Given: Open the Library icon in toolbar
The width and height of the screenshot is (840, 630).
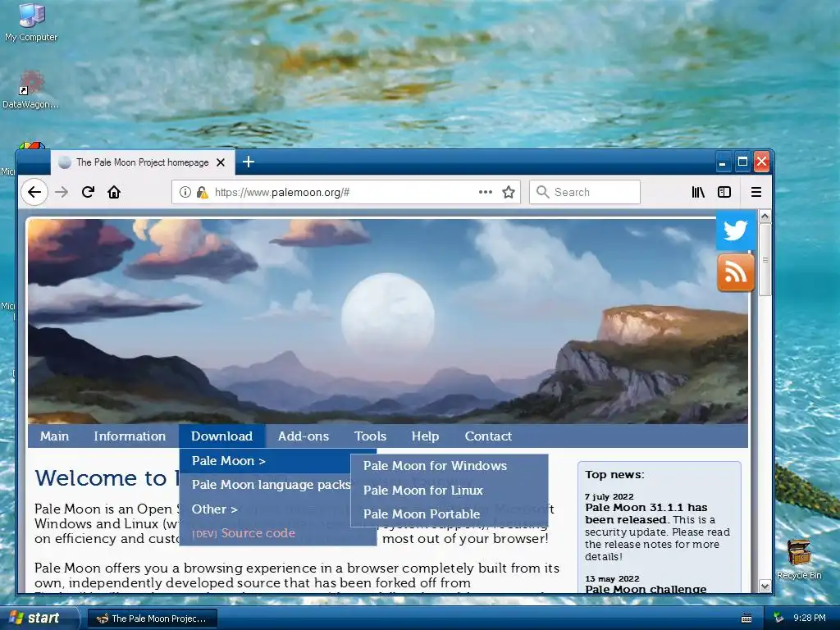Looking at the screenshot, I should coord(698,192).
